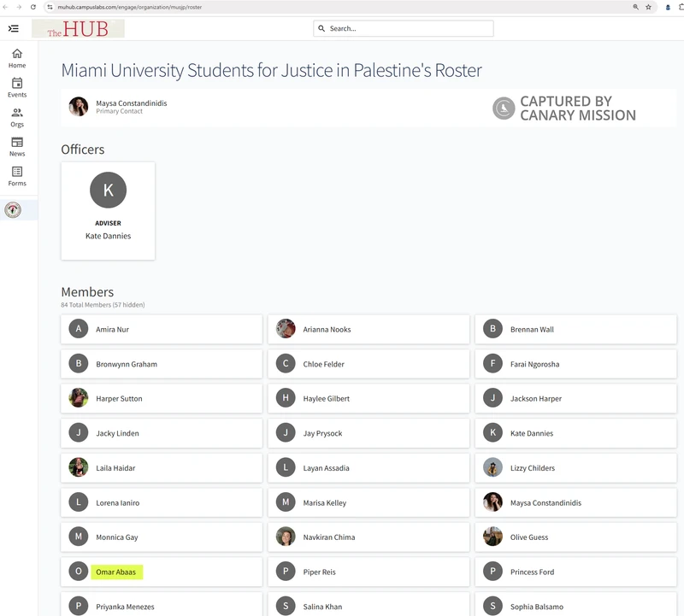Screen dimensions: 684x616
Task: Click the browser back arrow
Action: tap(6, 7)
